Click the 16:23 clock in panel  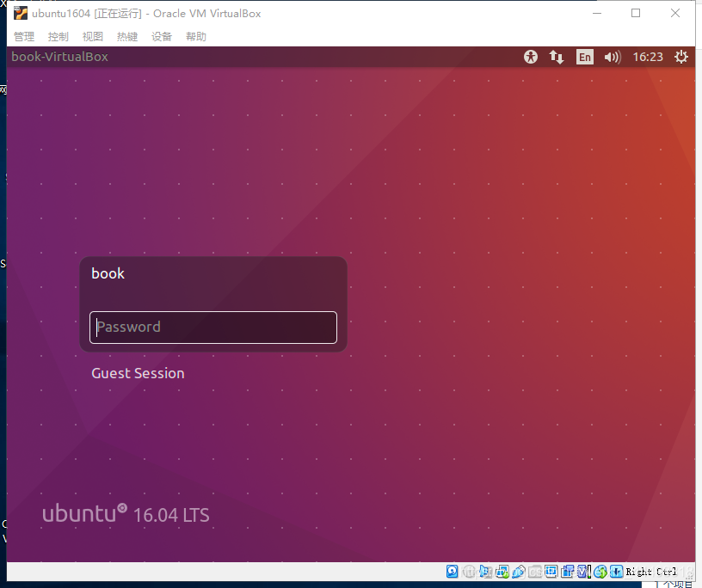tap(648, 57)
